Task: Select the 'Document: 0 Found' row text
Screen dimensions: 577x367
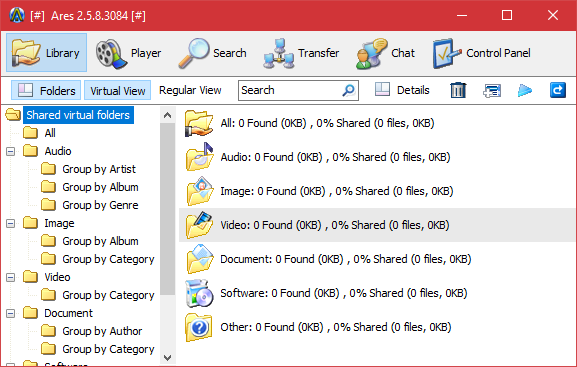Action: pos(346,259)
